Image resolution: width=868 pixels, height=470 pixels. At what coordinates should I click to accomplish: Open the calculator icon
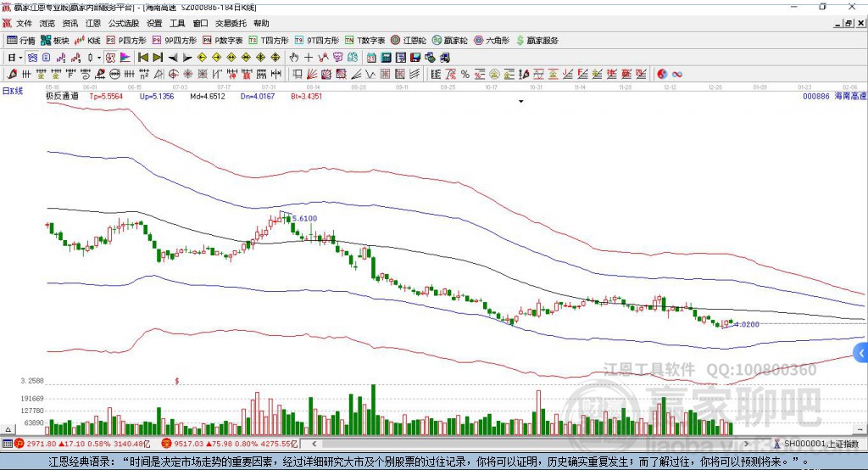coord(386,58)
